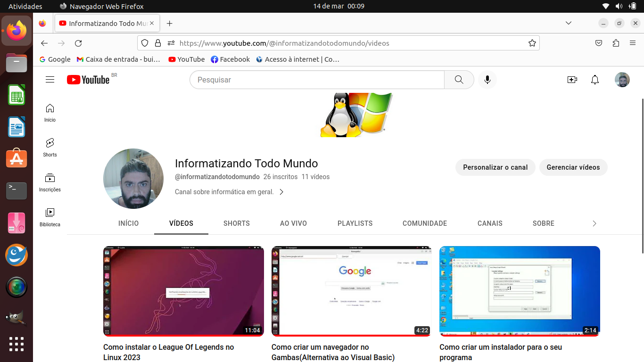Open Gambas navegador video thumbnail
Image resolution: width=644 pixels, height=362 pixels.
[x=351, y=291]
